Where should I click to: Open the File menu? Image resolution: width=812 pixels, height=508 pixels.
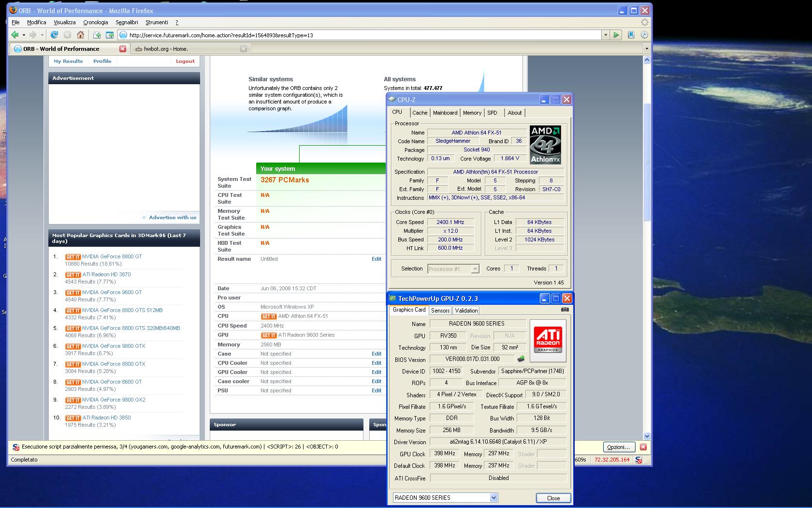(x=15, y=22)
